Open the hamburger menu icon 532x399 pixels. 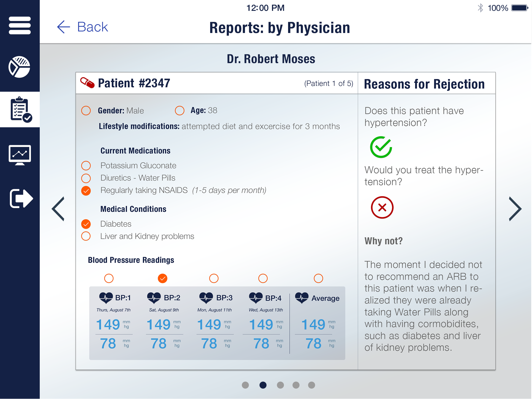click(20, 25)
